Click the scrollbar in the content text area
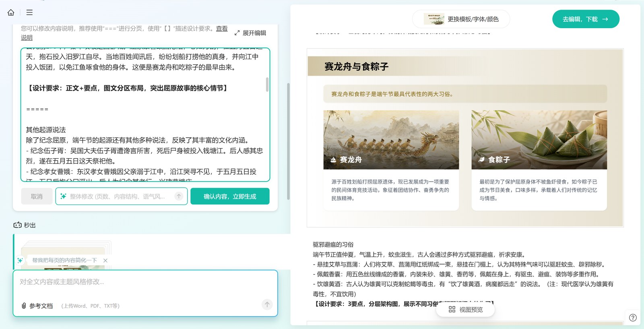Viewport: 644px width, 329px height. click(x=267, y=85)
